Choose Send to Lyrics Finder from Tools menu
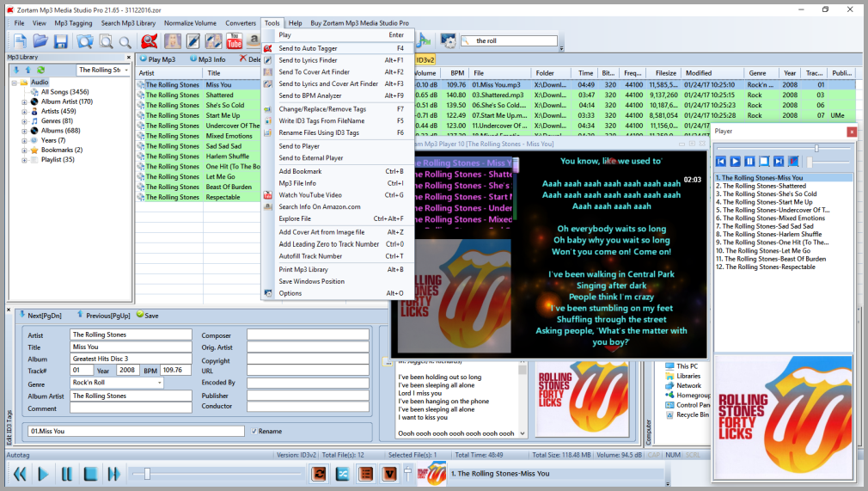The image size is (868, 491). pyautogui.click(x=308, y=60)
